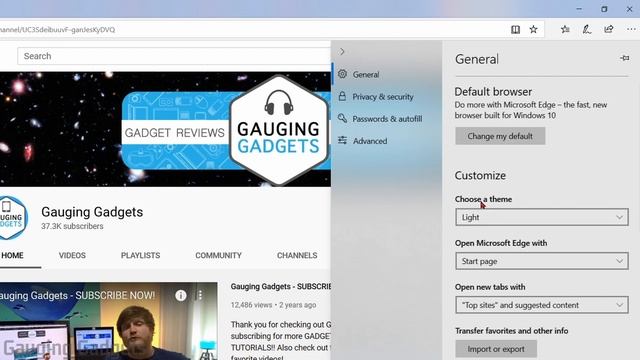Add page to favorites star
This screenshot has height=360, width=640.
pos(533,29)
